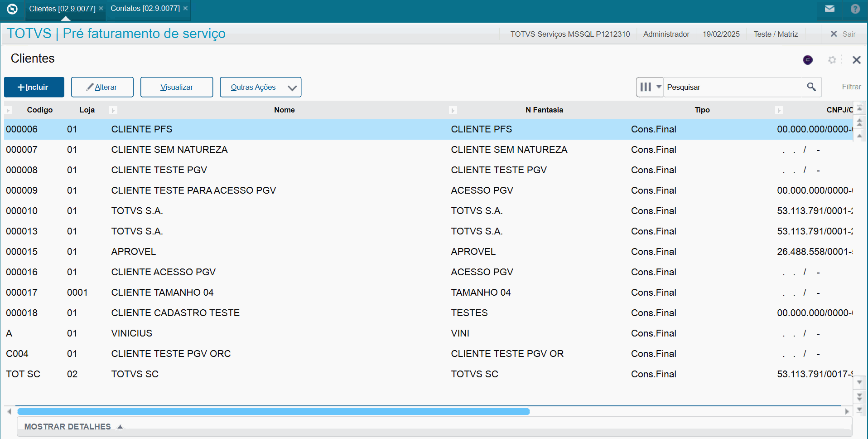Expand the Outras Ações dropdown

pos(261,87)
